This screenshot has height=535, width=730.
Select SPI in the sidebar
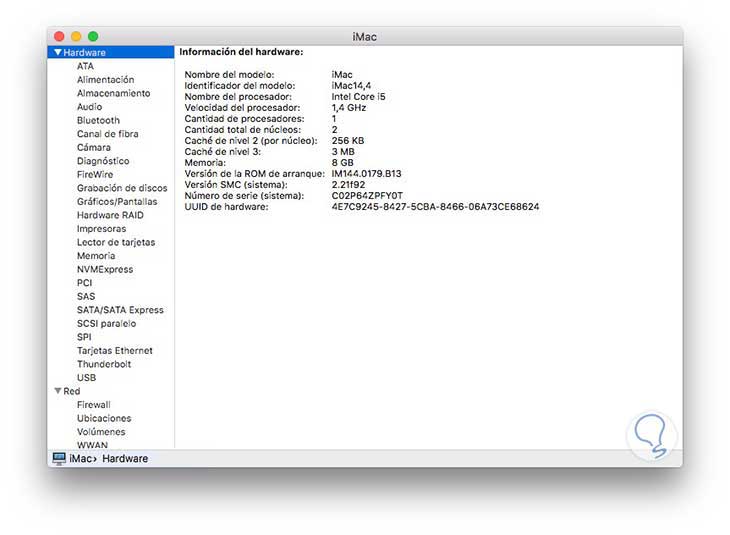tap(84, 337)
